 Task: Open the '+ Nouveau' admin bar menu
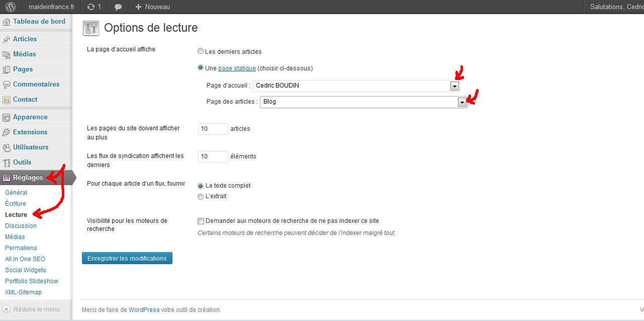pyautogui.click(x=153, y=7)
